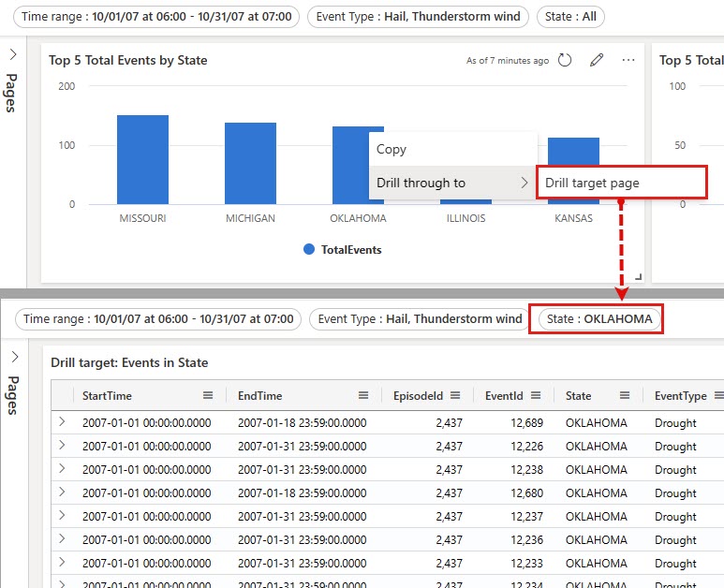Viewport: 724px width, 588px height.
Task: Open lower Time range parameter filter
Action: (x=158, y=319)
